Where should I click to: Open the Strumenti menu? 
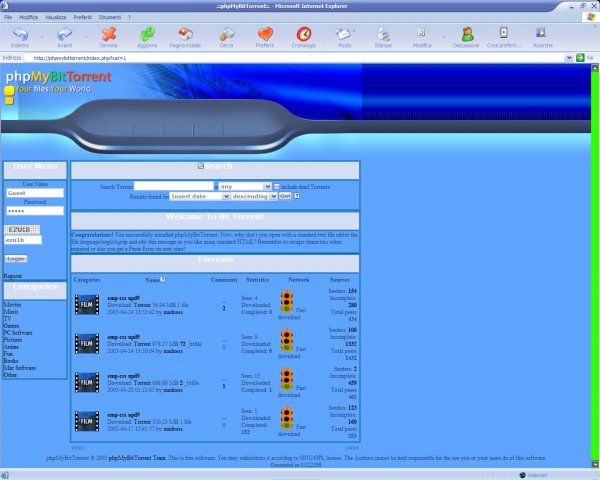123,18
